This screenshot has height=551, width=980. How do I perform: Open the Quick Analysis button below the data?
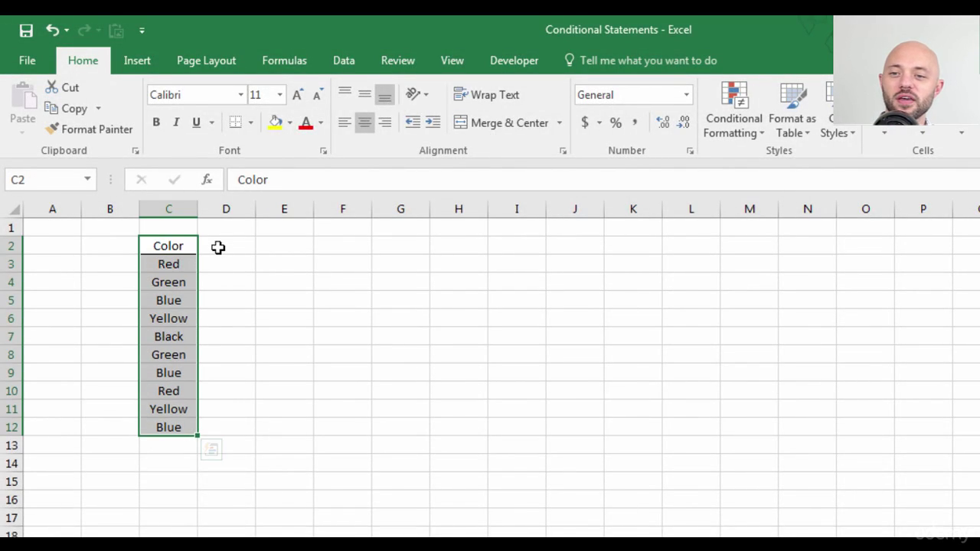pos(211,449)
